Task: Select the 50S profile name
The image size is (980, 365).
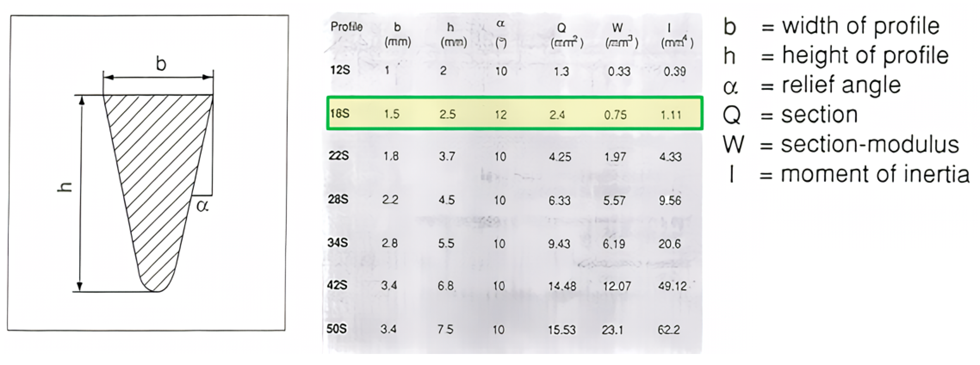Action: click(x=337, y=329)
